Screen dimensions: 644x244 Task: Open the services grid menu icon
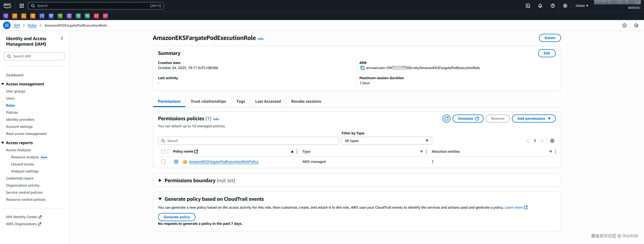[22, 6]
